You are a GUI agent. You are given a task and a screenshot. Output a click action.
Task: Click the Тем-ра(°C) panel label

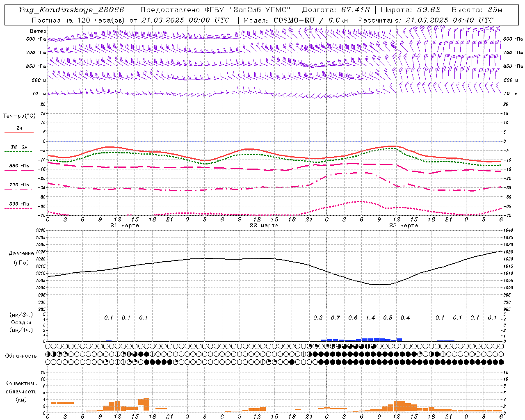(19, 116)
